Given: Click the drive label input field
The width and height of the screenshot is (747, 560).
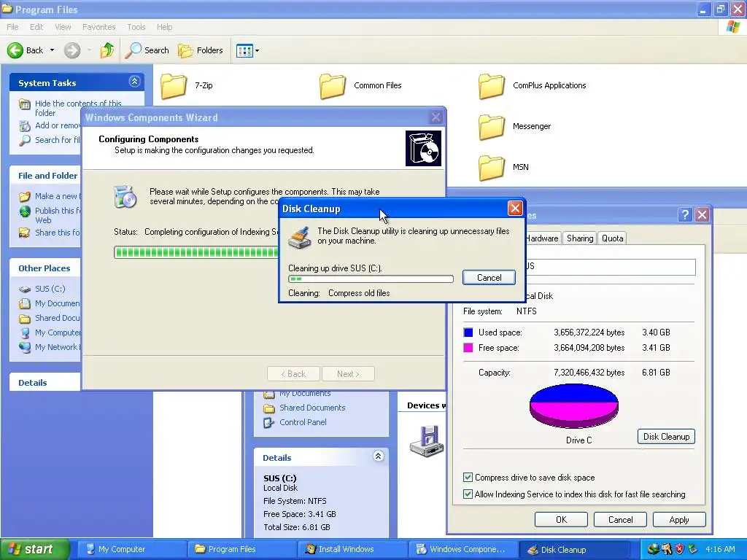Looking at the screenshot, I should 610,267.
